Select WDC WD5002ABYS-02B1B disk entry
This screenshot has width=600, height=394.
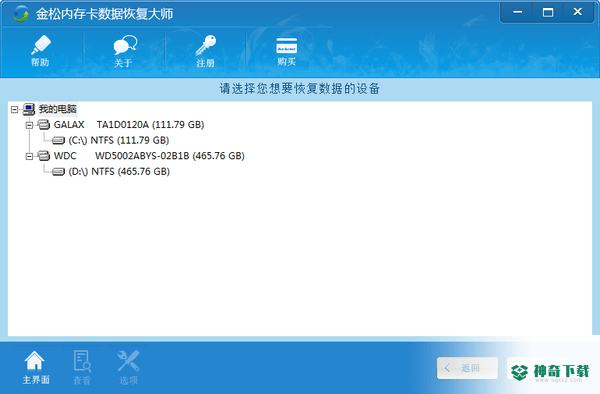(x=149, y=156)
